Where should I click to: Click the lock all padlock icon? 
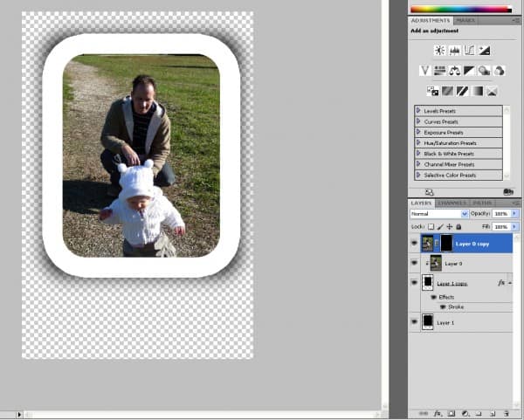tap(458, 226)
